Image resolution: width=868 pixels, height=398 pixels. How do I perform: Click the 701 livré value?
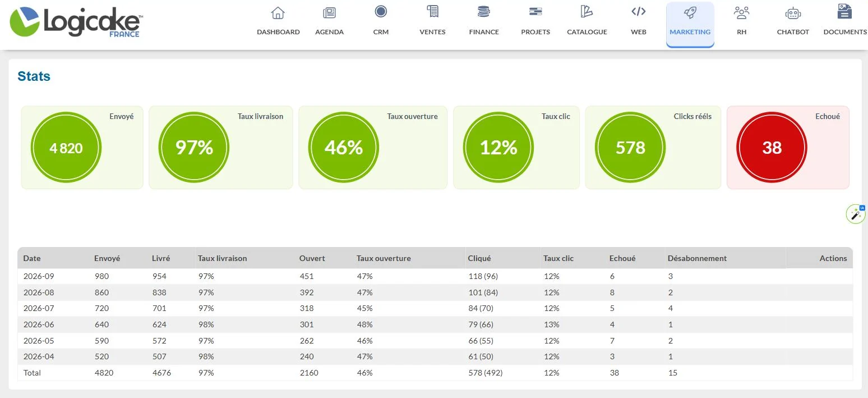159,308
